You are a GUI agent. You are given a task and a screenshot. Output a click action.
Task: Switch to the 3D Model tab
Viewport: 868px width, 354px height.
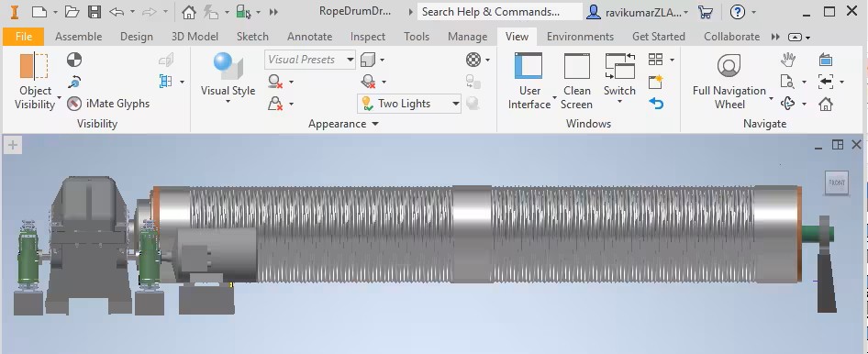coord(195,37)
